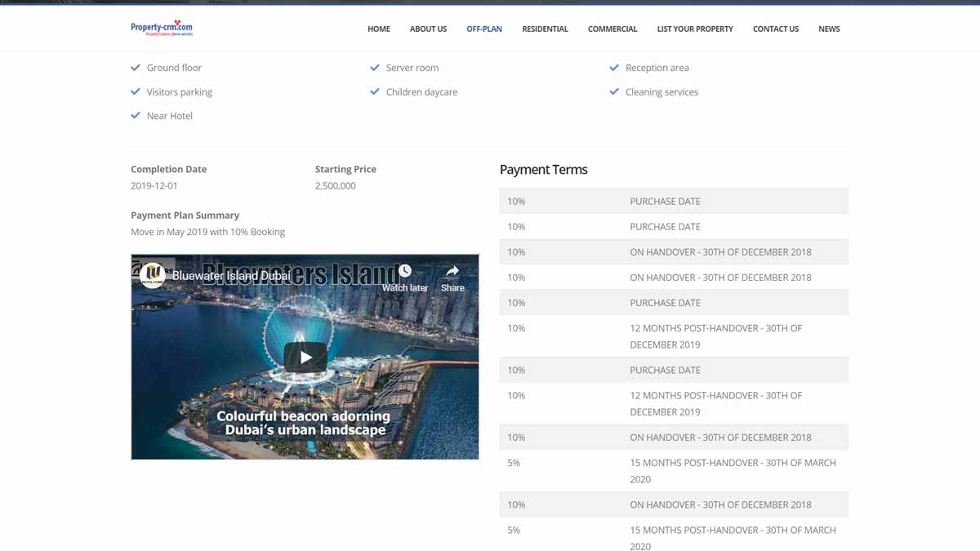Click the 'Payment Plan Summary' label
The width and height of the screenshot is (980, 551).
click(185, 216)
